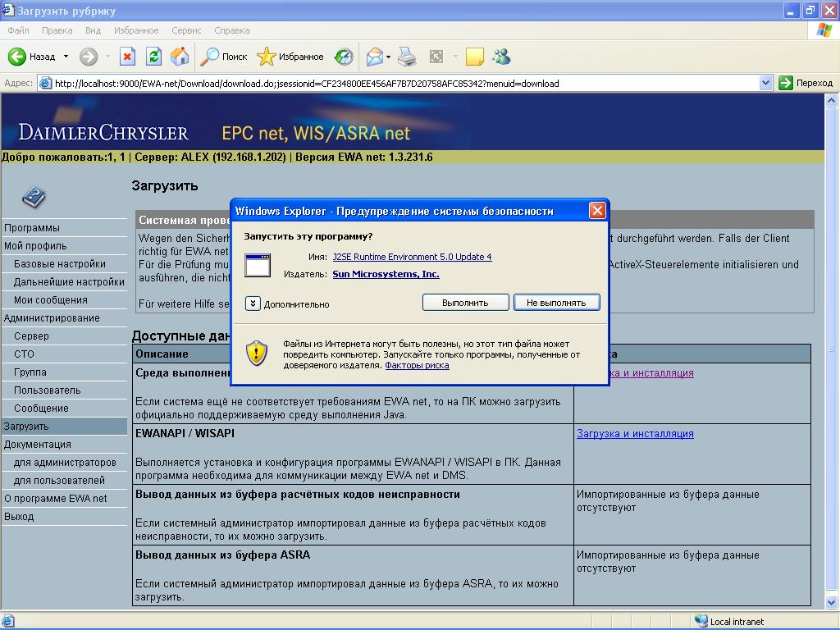Click the help book icon in sidebar

click(x=34, y=197)
